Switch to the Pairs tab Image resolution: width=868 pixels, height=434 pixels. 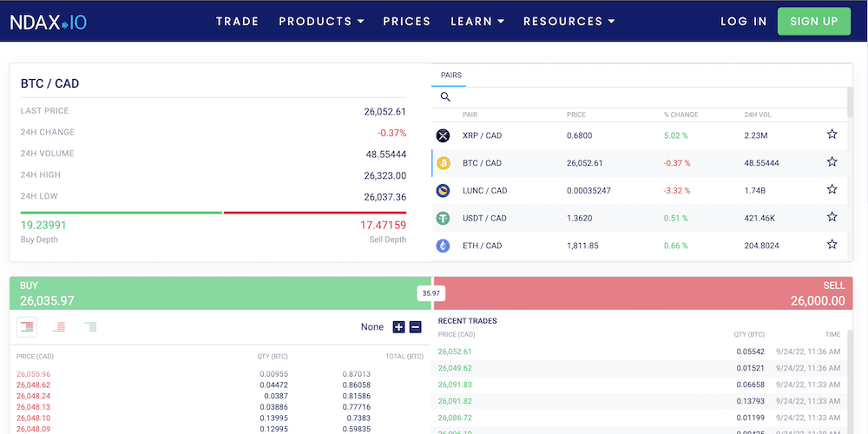451,76
